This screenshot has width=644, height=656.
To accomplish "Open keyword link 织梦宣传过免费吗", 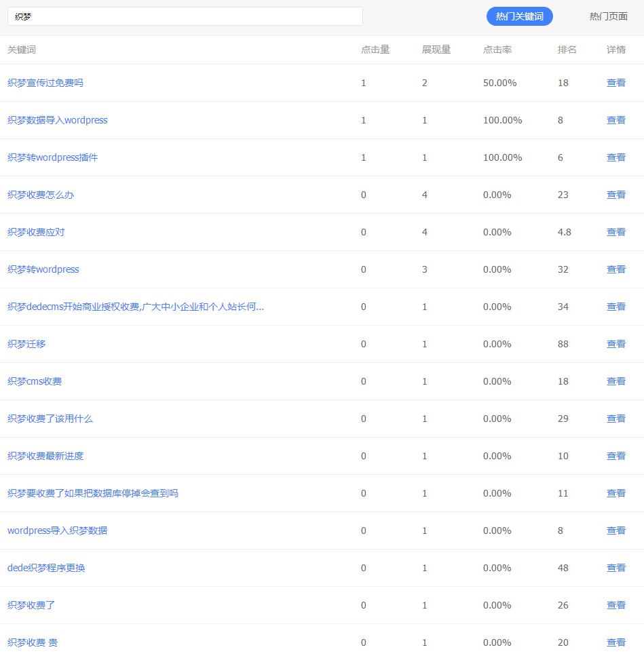I will (45, 83).
